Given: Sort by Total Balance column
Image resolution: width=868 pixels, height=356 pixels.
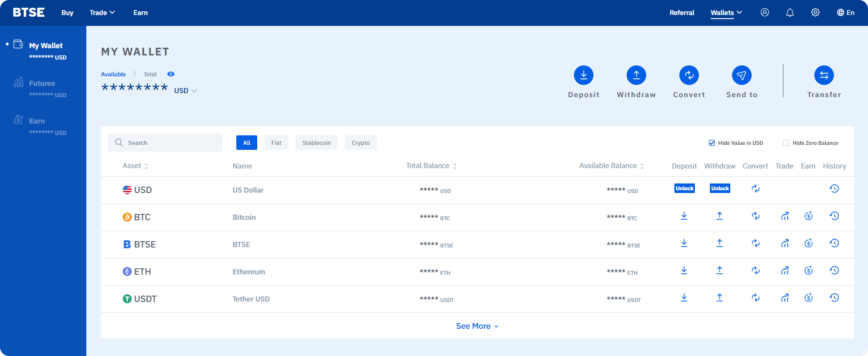Looking at the screenshot, I should coord(431,166).
